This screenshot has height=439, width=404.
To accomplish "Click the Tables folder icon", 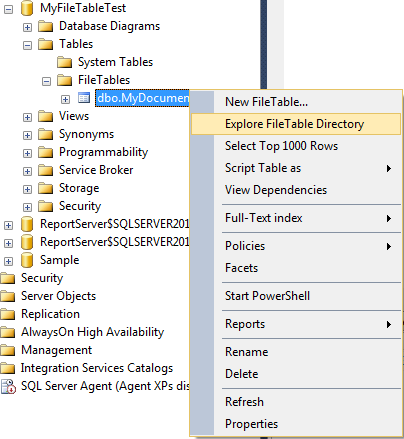I will 46,44.
